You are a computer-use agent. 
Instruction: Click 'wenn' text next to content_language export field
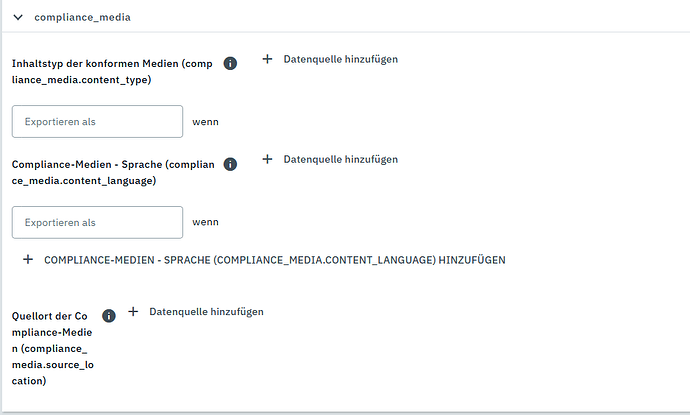(x=205, y=222)
